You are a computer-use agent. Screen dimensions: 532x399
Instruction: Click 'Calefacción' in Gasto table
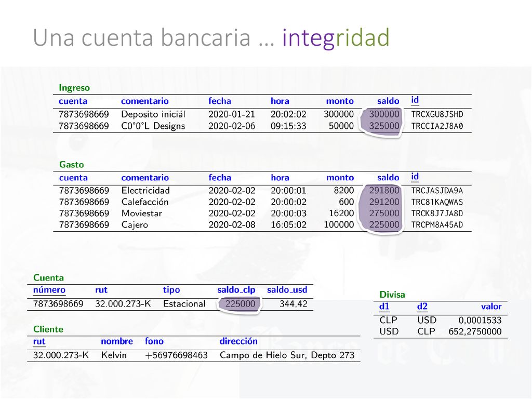[145, 202]
